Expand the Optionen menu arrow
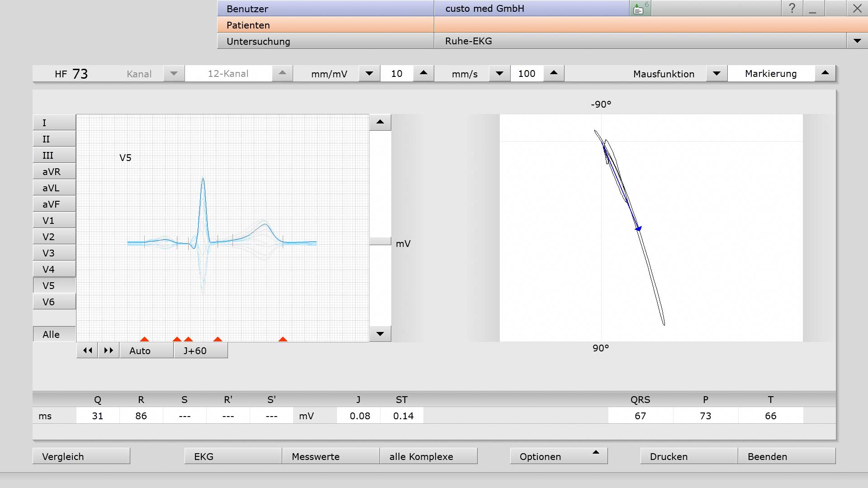Image resolution: width=868 pixels, height=488 pixels. [x=596, y=452]
